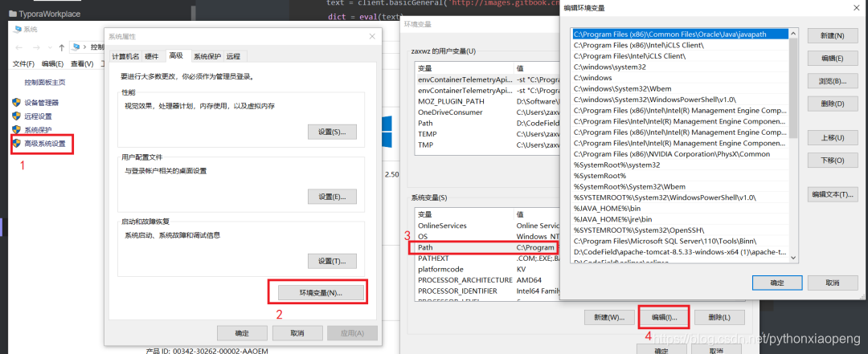
Task: Switch to 系统保护 tab in 系统属性
Action: click(207, 56)
